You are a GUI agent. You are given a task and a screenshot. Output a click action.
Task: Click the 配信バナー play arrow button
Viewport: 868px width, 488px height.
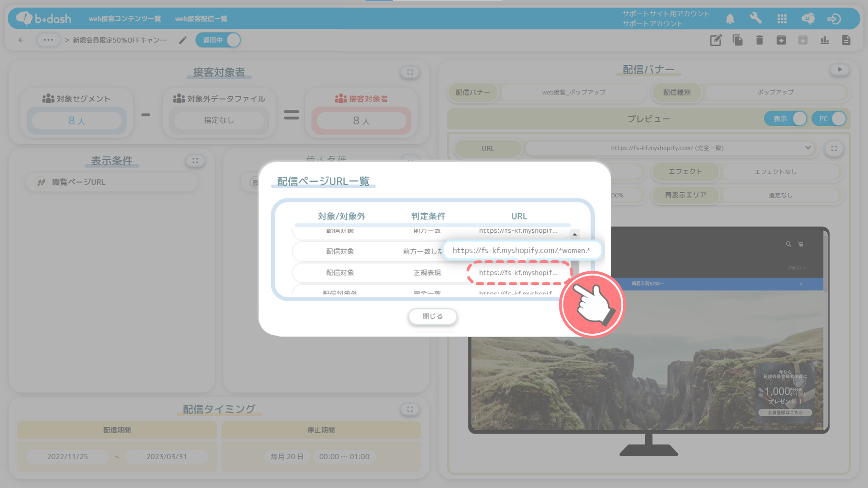(840, 70)
